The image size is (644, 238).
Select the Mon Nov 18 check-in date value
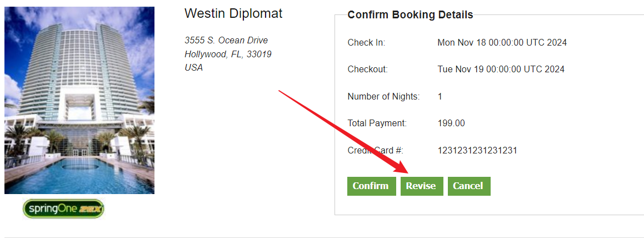(502, 43)
